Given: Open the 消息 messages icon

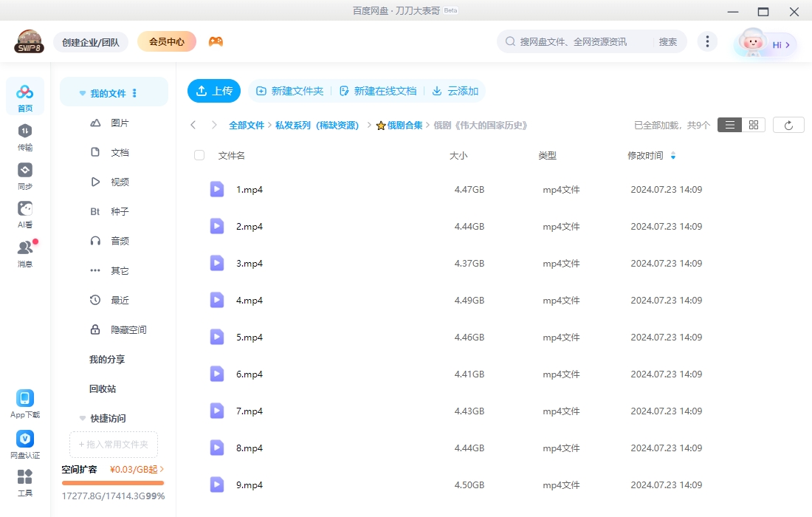Looking at the screenshot, I should (25, 247).
